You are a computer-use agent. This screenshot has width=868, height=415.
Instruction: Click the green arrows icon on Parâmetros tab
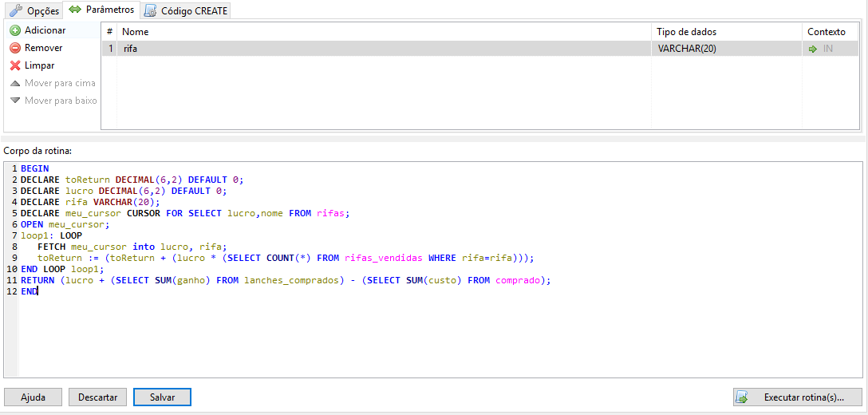[75, 10]
